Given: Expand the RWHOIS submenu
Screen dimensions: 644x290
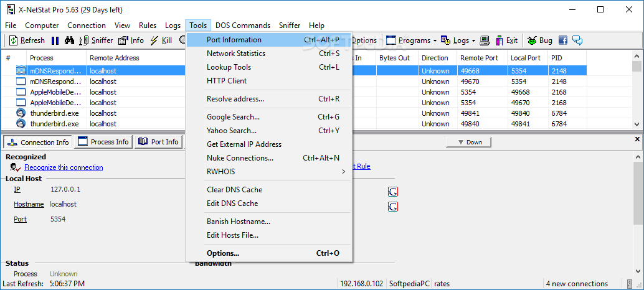Looking at the screenshot, I should point(343,172).
